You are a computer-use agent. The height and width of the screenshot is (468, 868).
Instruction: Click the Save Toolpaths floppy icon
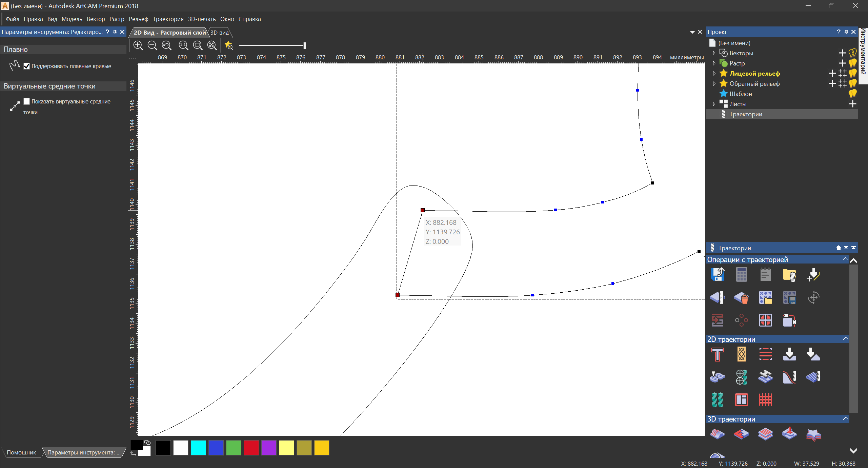point(717,274)
